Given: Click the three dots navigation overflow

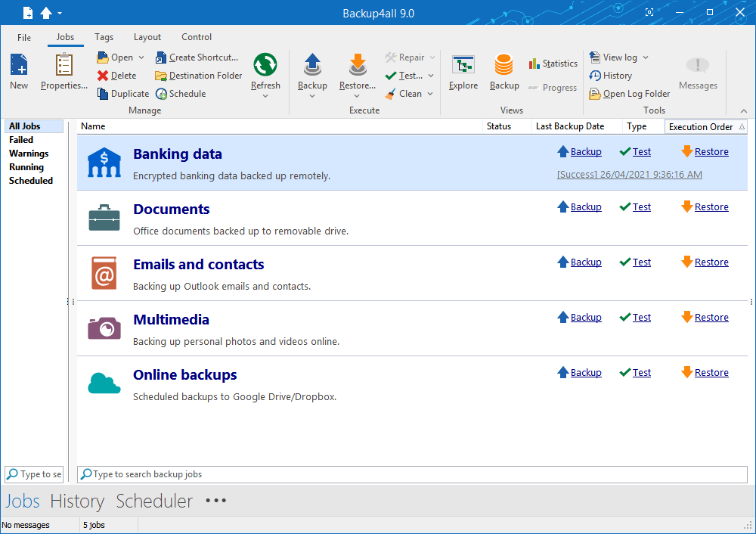Looking at the screenshot, I should pos(215,501).
